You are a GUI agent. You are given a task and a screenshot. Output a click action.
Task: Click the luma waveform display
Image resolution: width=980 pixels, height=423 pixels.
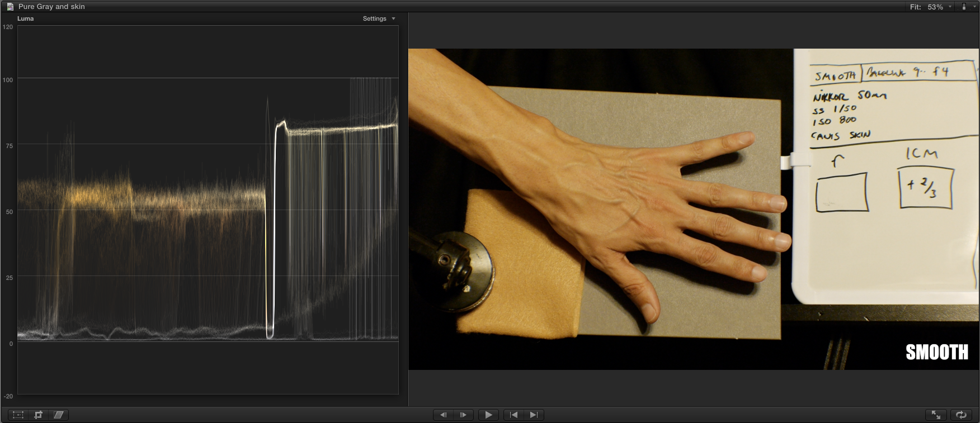pos(208,210)
